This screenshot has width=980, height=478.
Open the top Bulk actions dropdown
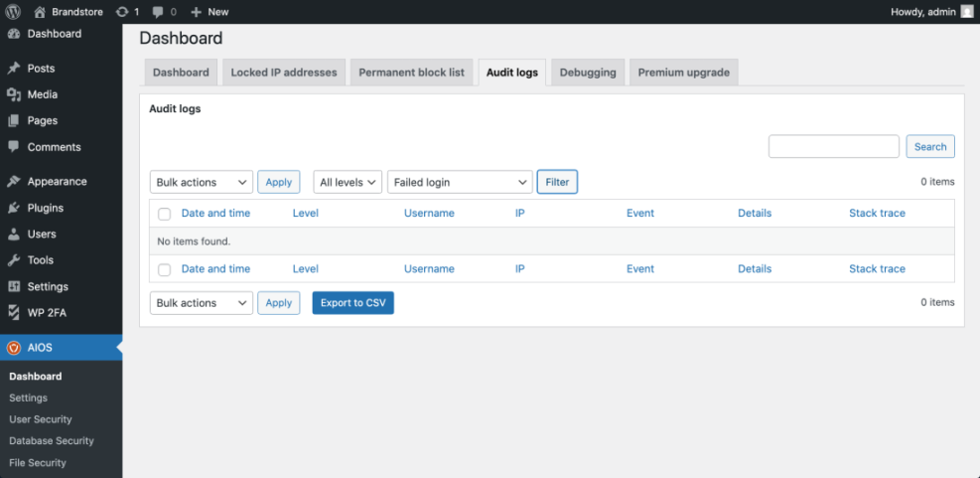(202, 182)
